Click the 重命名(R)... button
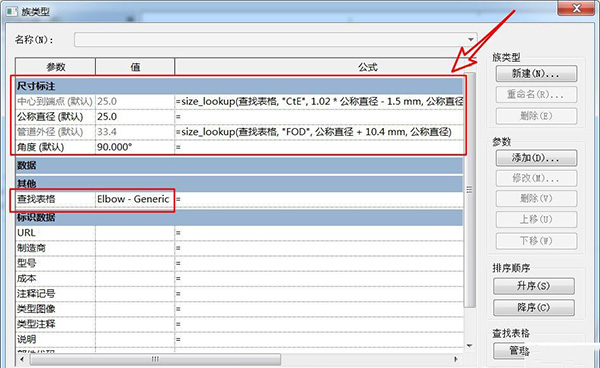The image size is (600, 368). [x=536, y=94]
